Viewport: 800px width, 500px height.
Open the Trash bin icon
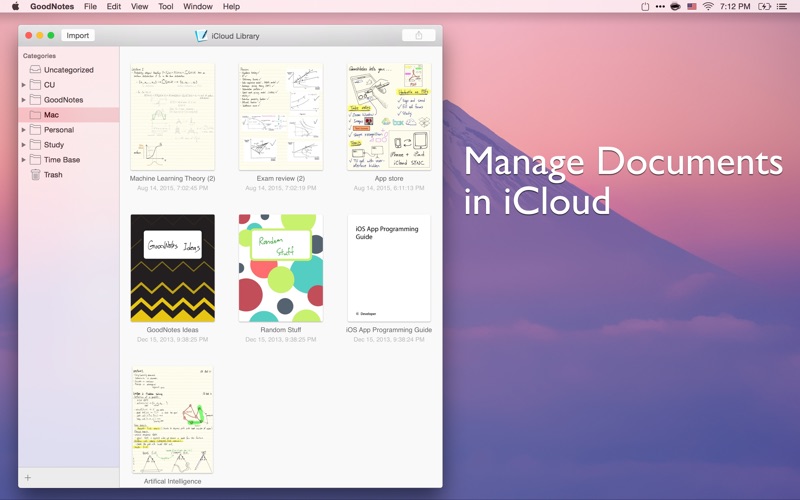(x=35, y=174)
